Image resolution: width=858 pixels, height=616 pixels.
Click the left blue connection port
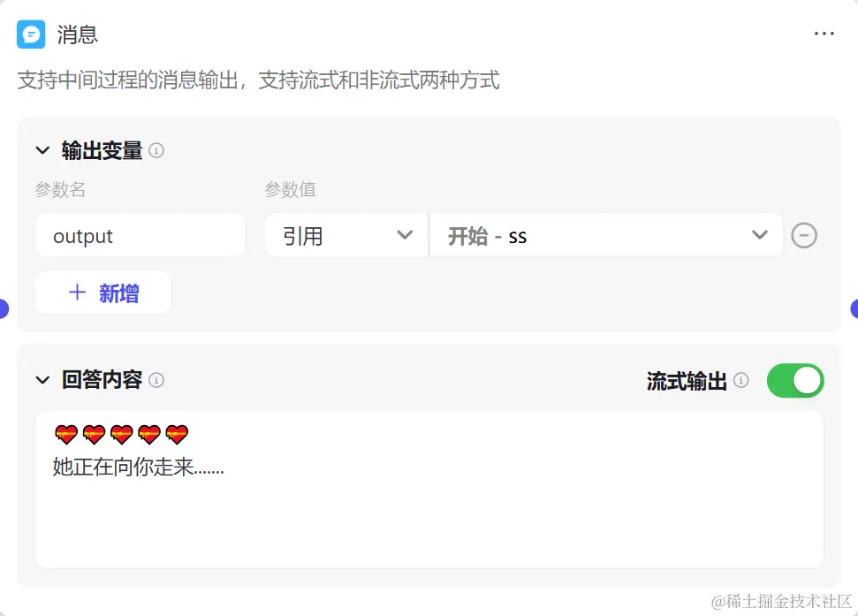point(4,309)
